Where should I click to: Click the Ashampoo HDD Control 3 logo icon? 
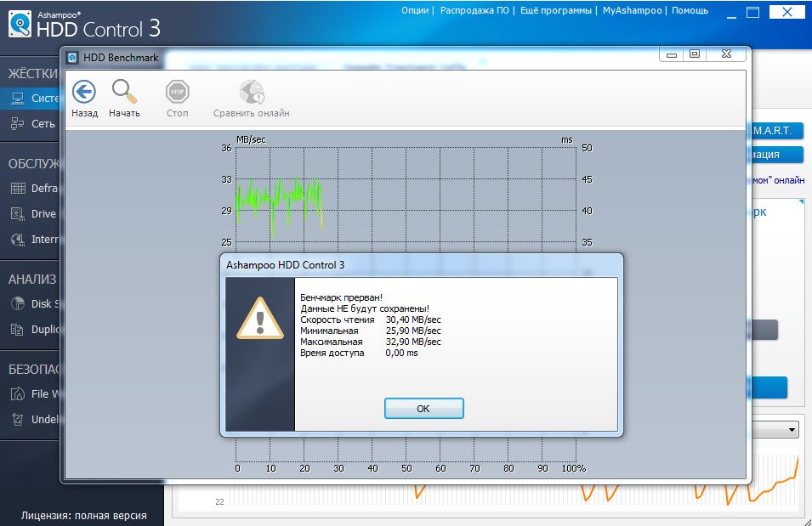click(x=20, y=24)
